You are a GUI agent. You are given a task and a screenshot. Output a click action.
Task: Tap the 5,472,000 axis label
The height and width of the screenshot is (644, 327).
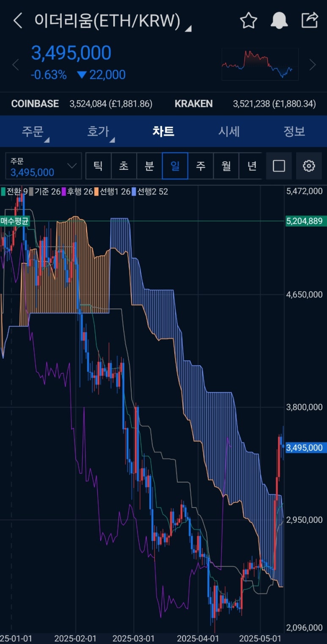pos(304,191)
